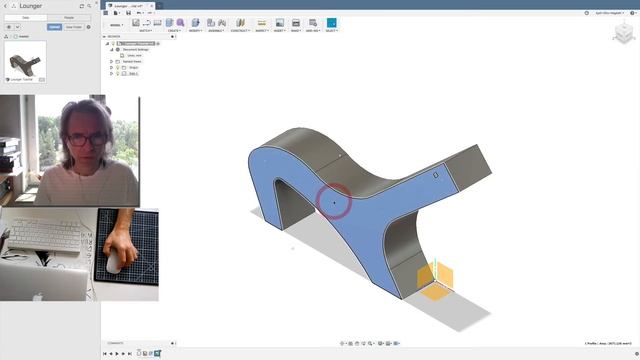The width and height of the screenshot is (640, 360).
Task: Collapse the root component node
Action: click(107, 43)
